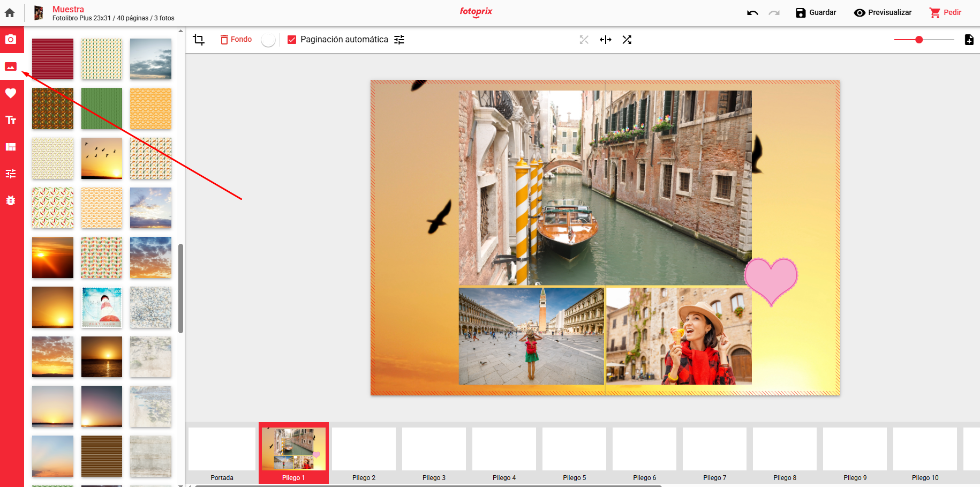The image size is (980, 487).
Task: Choose the brown striped background
Action: [x=102, y=456]
